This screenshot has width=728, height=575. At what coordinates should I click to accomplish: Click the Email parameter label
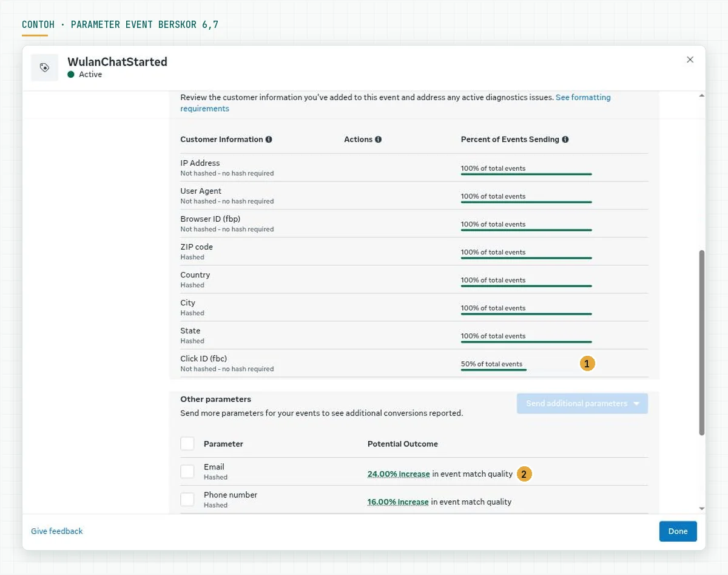tap(214, 467)
